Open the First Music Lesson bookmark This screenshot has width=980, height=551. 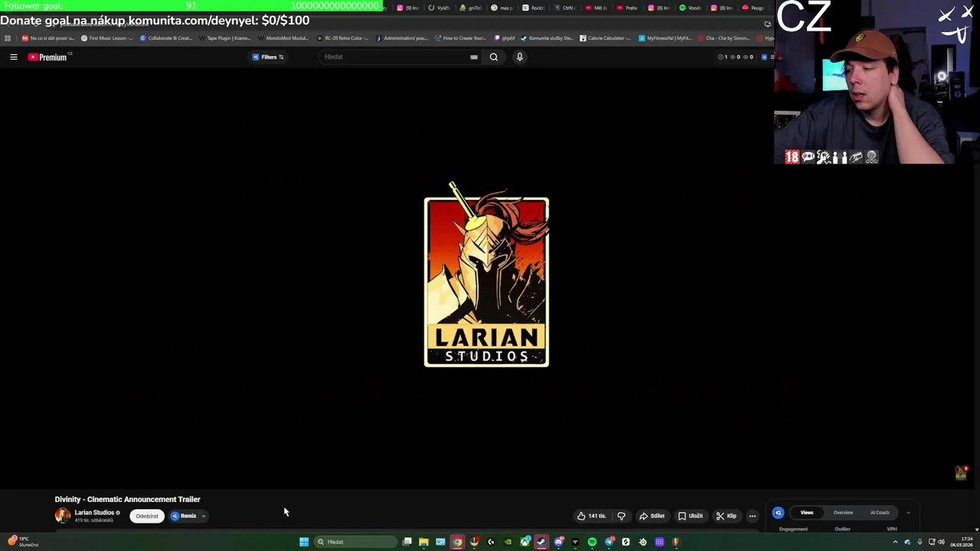coord(106,37)
